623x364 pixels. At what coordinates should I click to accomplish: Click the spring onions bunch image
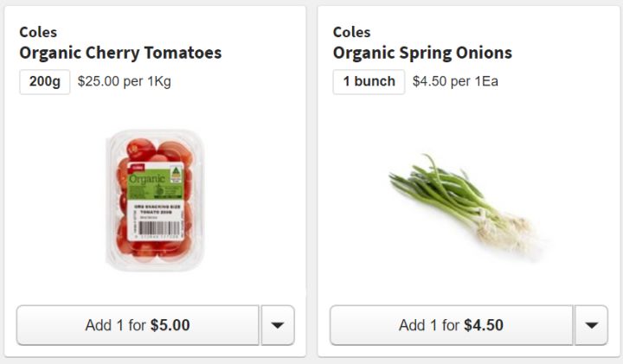click(x=465, y=204)
